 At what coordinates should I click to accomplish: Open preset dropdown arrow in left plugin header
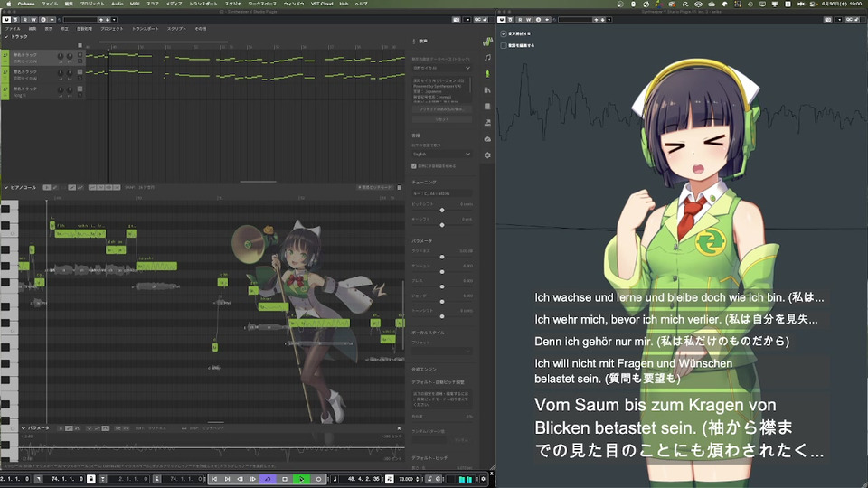(x=114, y=20)
